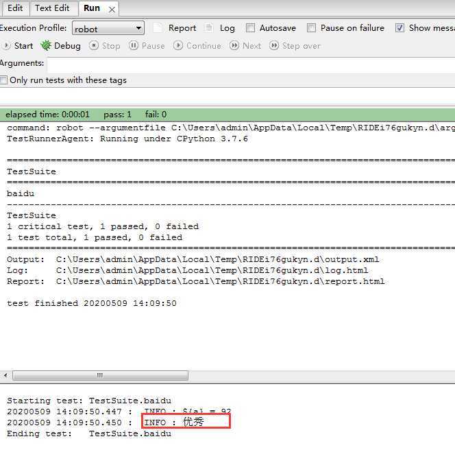Click 'test finished 20200509 14:09:50' line
The height and width of the screenshot is (476, 455).
click(92, 303)
